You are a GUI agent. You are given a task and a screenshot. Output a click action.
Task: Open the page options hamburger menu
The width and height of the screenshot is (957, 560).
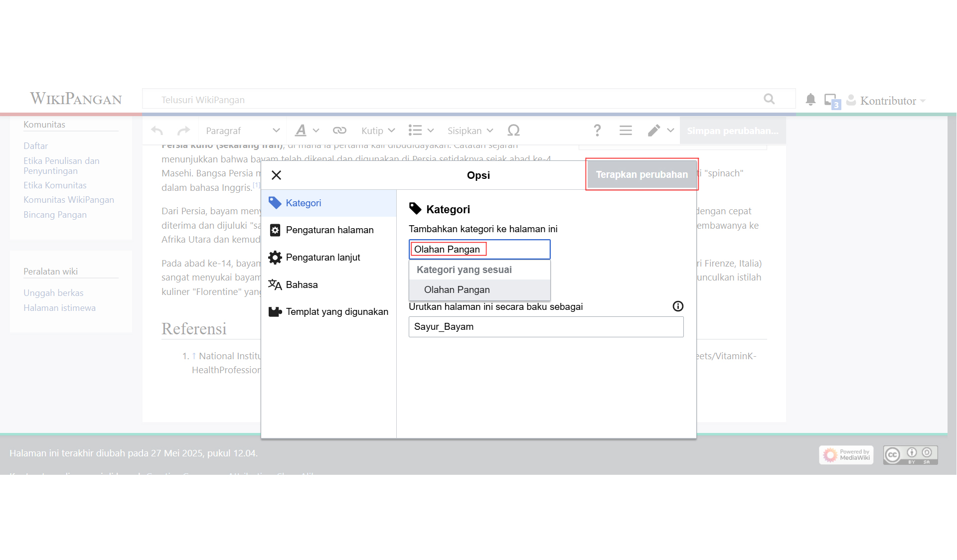pyautogui.click(x=626, y=131)
